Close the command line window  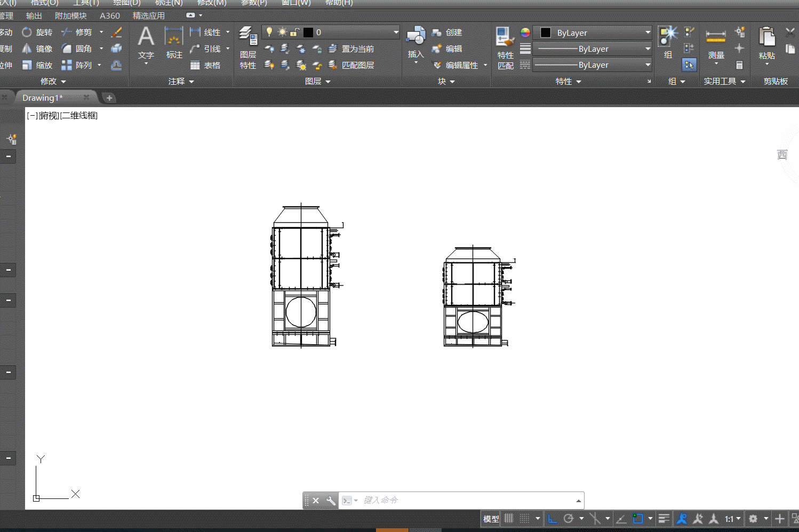click(316, 501)
